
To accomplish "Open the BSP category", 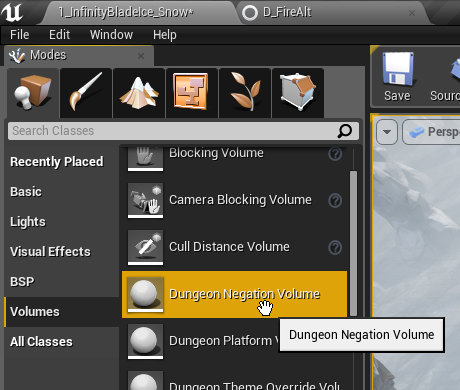I will 22,282.
